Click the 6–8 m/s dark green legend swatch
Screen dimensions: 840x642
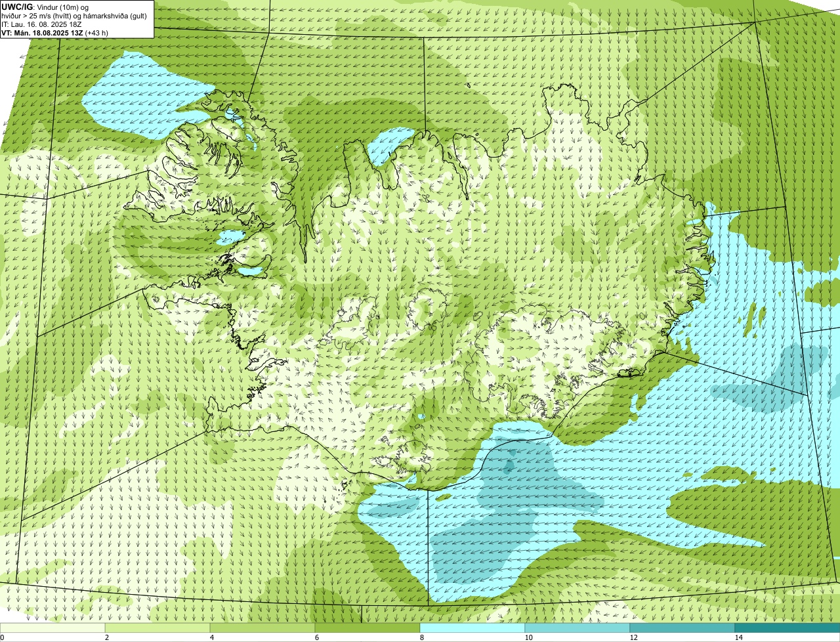(x=367, y=628)
